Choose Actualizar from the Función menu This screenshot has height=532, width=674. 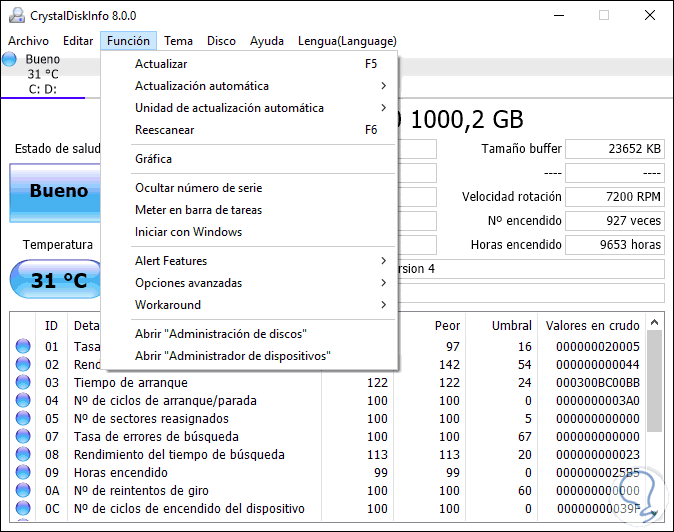pos(249,64)
